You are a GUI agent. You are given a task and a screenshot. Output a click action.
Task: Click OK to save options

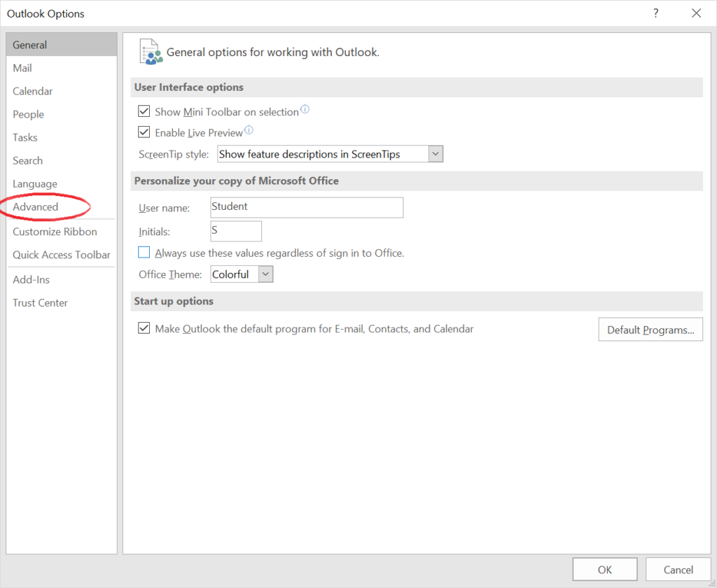(604, 569)
